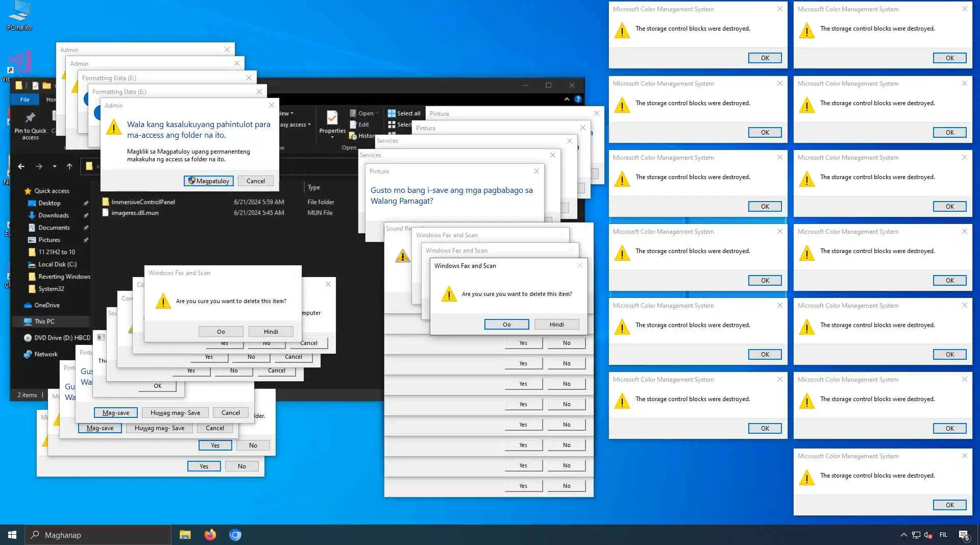Open Firefox from the taskbar
Viewport: 980px width, 545px height.
click(210, 535)
